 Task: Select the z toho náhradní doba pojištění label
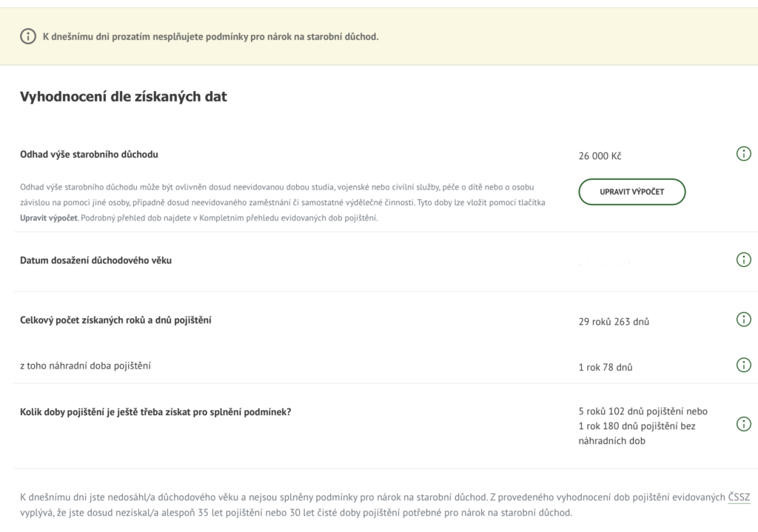[89, 366]
